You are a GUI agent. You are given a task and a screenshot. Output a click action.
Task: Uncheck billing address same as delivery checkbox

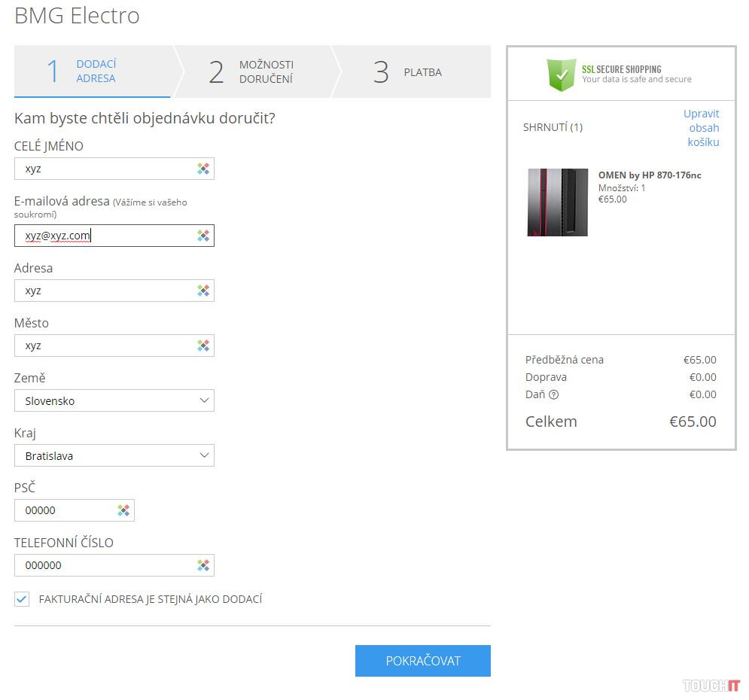click(x=22, y=600)
